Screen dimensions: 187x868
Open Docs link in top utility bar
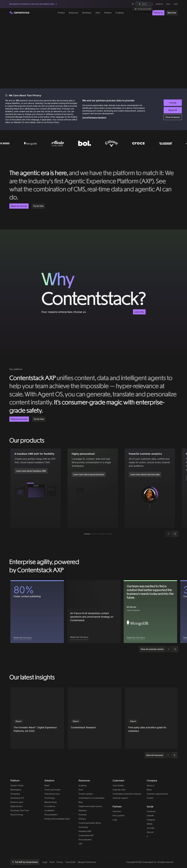click(168, 4)
